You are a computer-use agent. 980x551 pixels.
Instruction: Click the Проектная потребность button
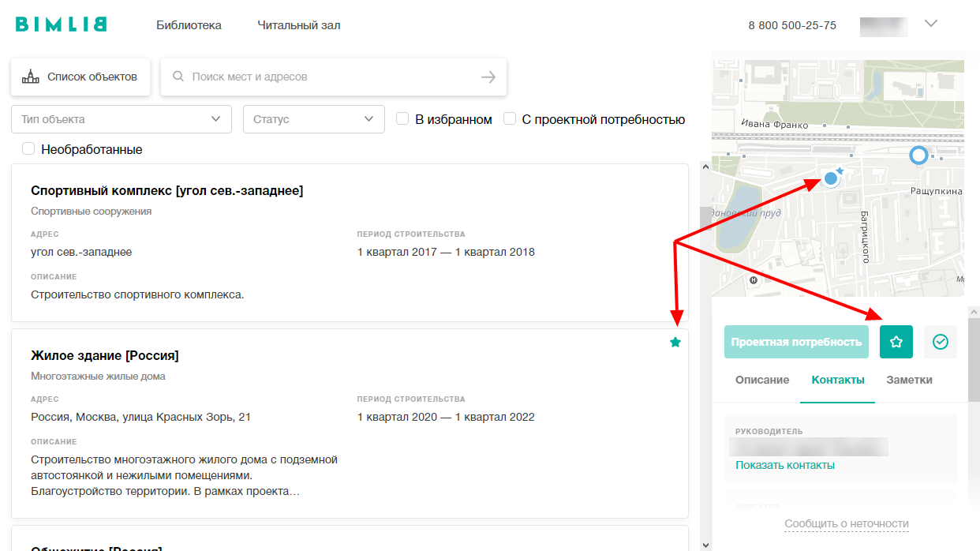pyautogui.click(x=796, y=342)
